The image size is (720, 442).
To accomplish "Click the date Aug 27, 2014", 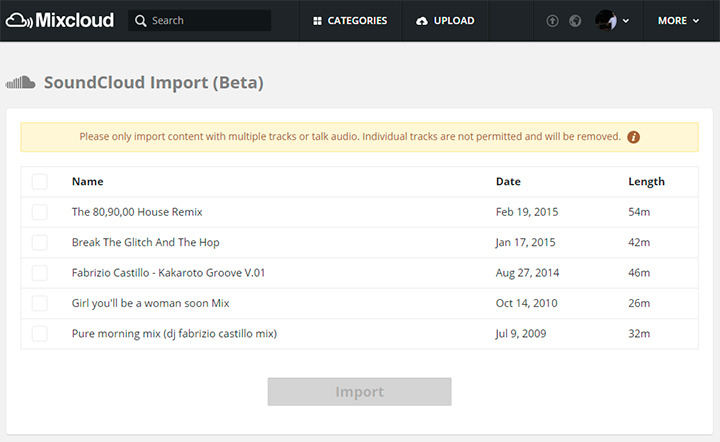I will coord(527,273).
